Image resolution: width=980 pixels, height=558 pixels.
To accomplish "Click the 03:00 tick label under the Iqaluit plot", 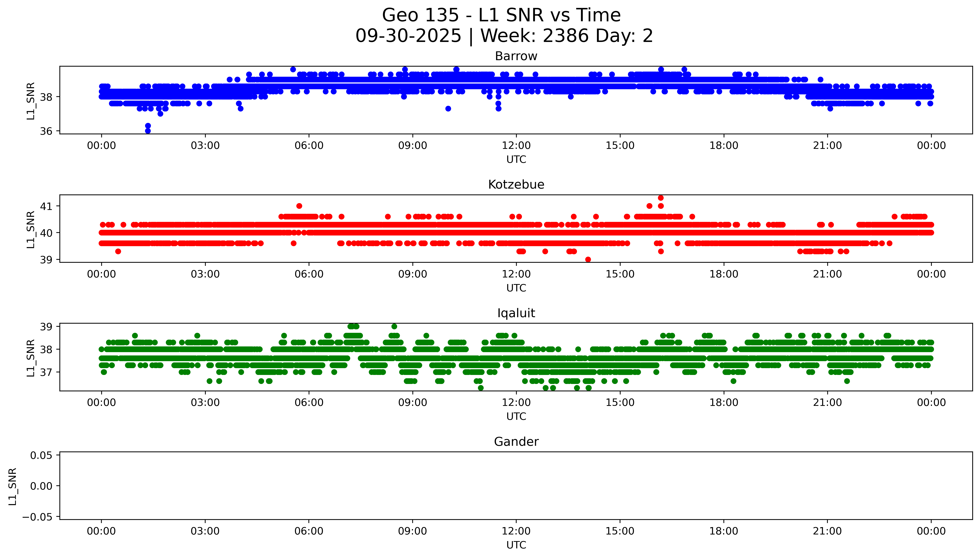I will [205, 402].
